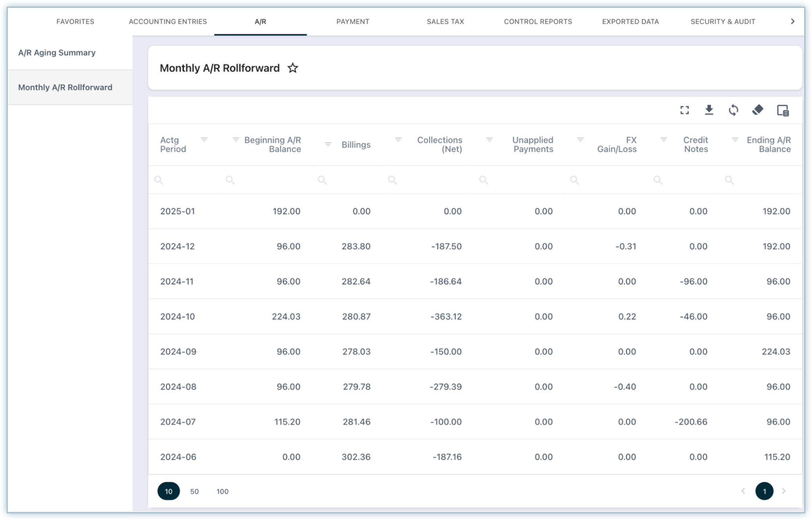
Task: Open filter for Credit Notes column
Action: (x=664, y=140)
